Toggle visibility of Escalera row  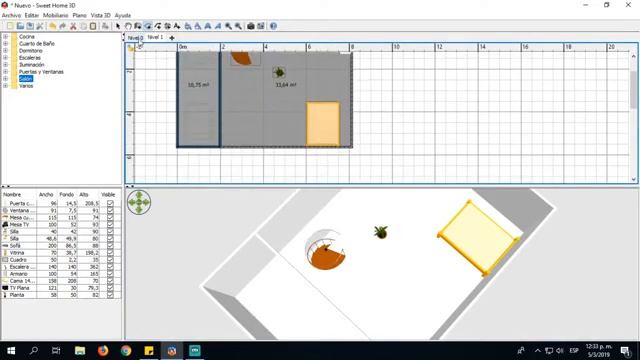110,267
